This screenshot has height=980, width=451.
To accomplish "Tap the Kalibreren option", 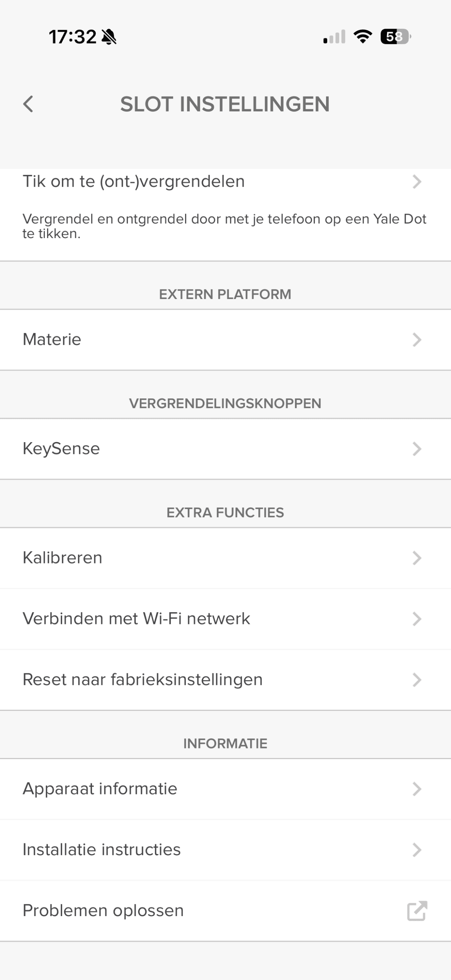I will [62, 558].
